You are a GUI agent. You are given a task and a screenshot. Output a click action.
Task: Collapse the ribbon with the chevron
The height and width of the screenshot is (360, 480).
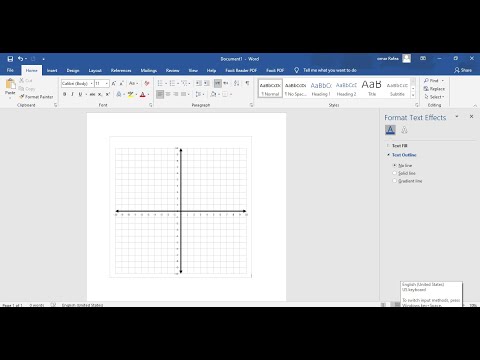point(475,105)
